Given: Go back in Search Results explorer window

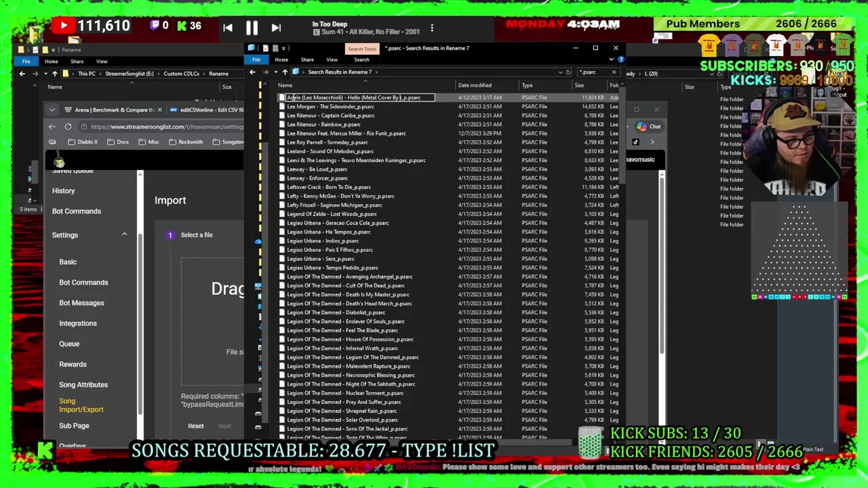Looking at the screenshot, I should tap(253, 72).
